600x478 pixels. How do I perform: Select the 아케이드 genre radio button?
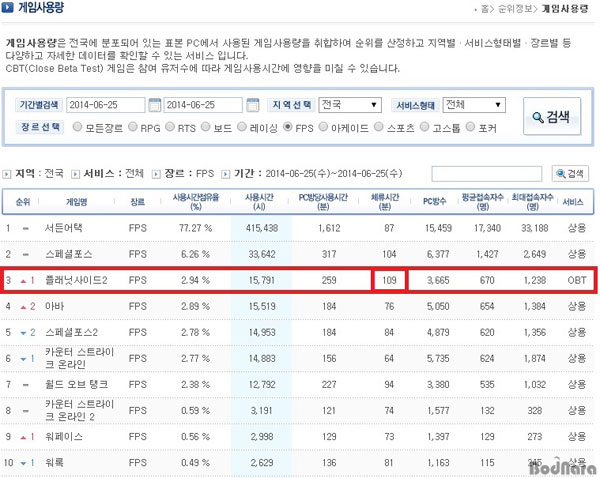coord(323,127)
